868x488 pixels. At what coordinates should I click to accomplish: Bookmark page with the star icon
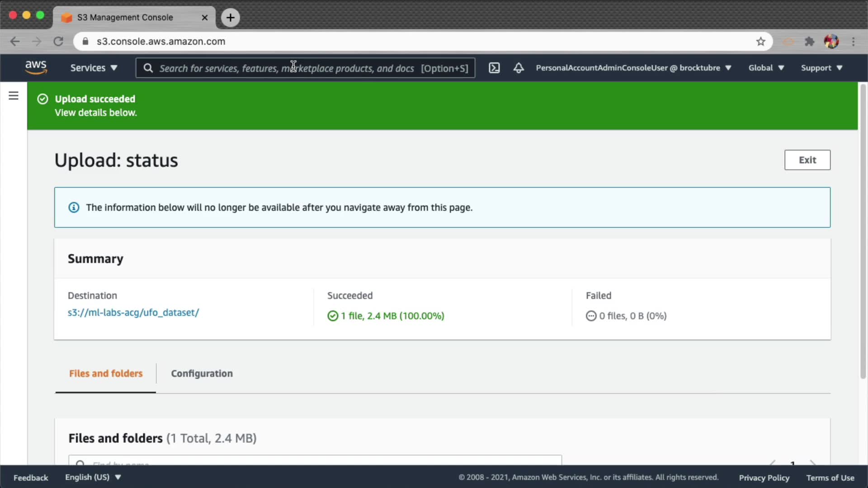click(x=761, y=42)
